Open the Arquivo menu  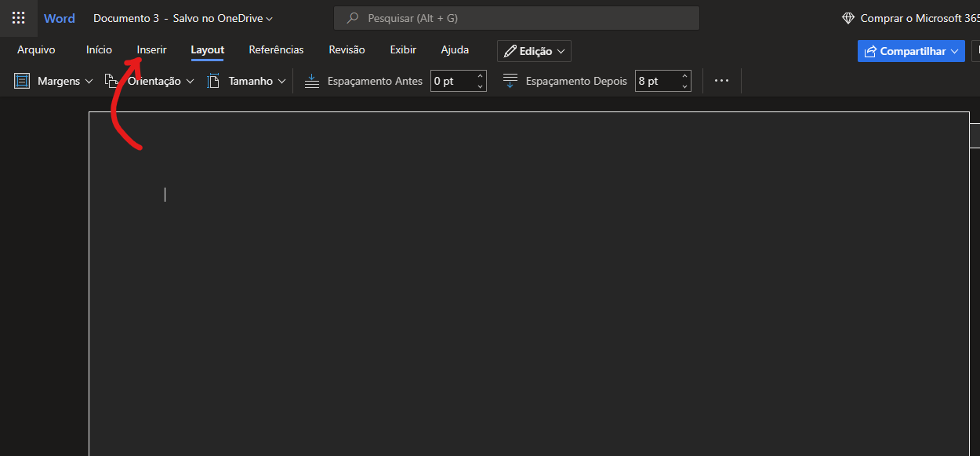tap(36, 49)
